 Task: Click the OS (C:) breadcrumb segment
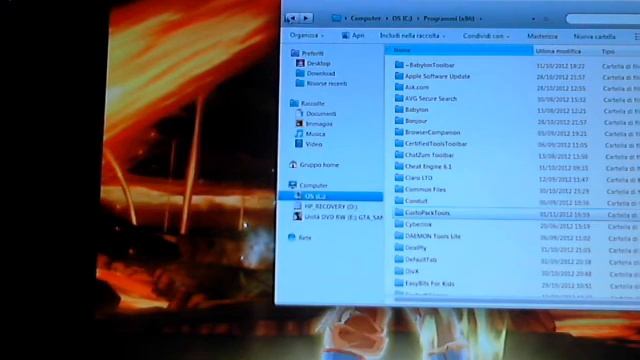coord(402,19)
